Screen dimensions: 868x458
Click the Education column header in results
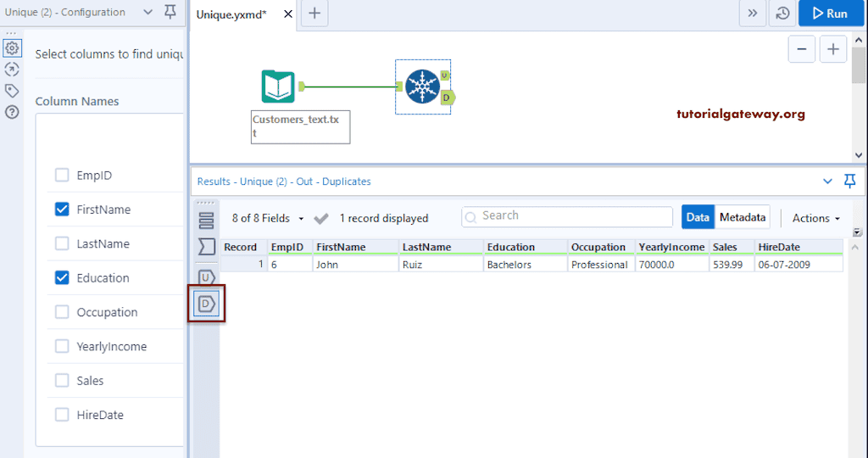pyautogui.click(x=526, y=247)
